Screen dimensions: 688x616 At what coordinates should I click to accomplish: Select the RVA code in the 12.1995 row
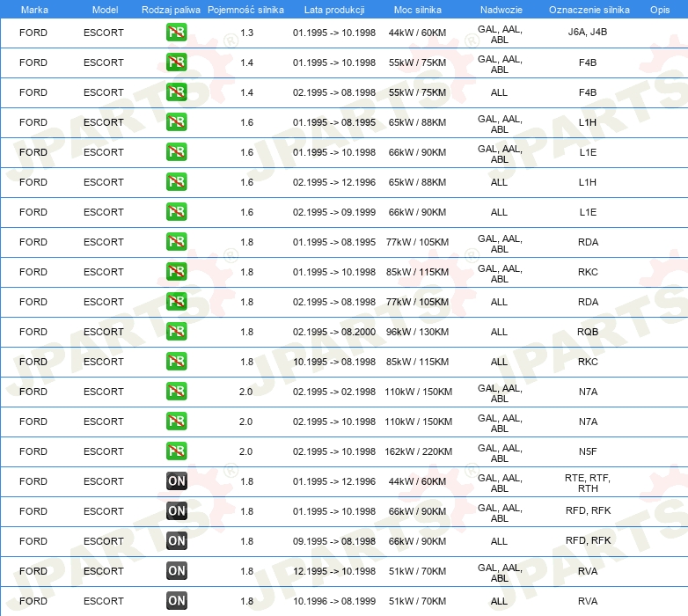click(588, 571)
